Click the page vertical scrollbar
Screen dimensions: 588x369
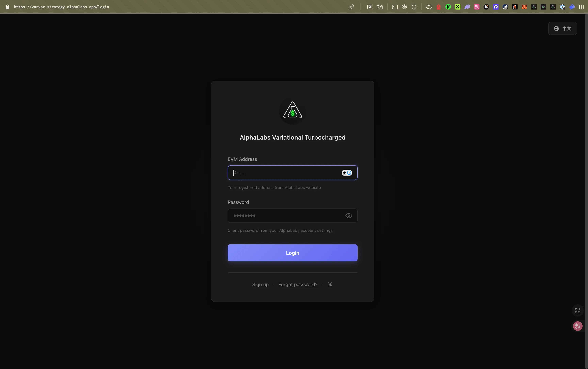(x=586, y=190)
